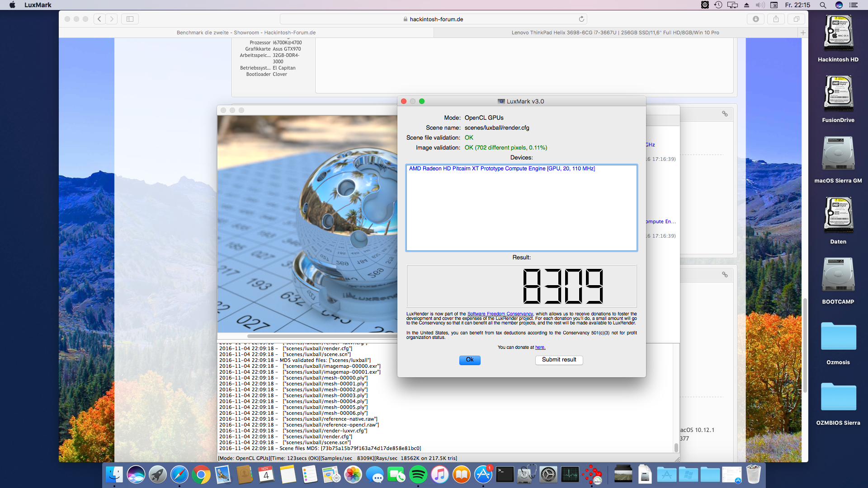Click Safari share toolbar icon
The width and height of the screenshot is (868, 488).
pyautogui.click(x=776, y=19)
